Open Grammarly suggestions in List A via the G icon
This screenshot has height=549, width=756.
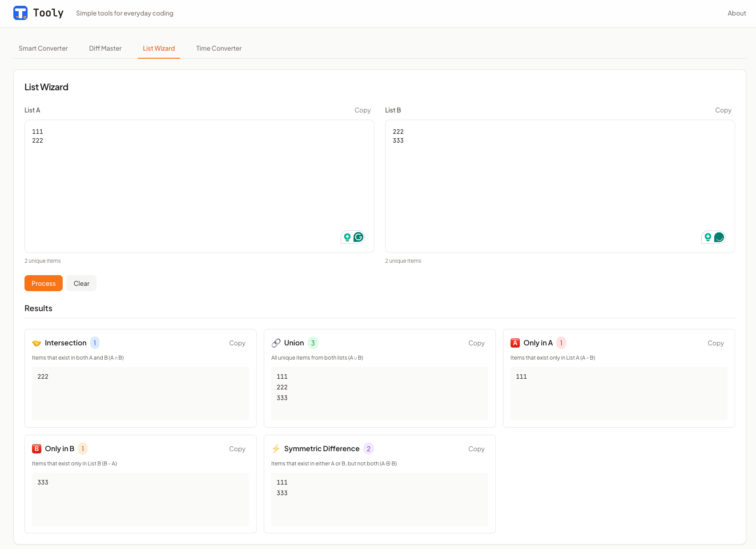point(358,237)
